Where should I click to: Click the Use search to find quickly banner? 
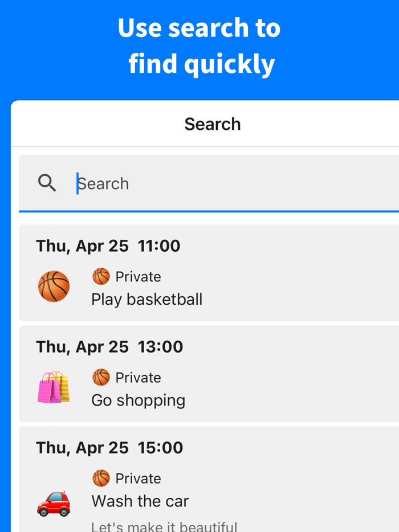pyautogui.click(x=199, y=46)
